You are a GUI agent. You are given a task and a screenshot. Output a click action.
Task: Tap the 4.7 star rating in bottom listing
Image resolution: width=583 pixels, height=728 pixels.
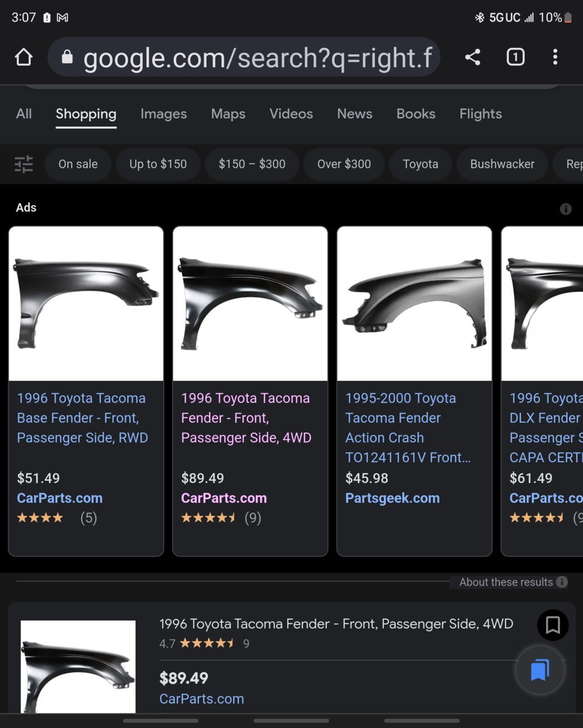pos(196,644)
